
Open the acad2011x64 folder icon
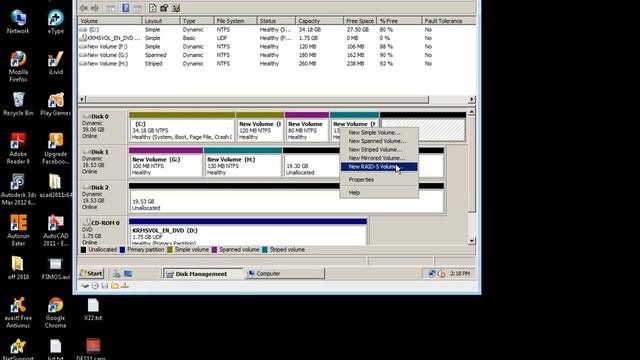click(56, 186)
